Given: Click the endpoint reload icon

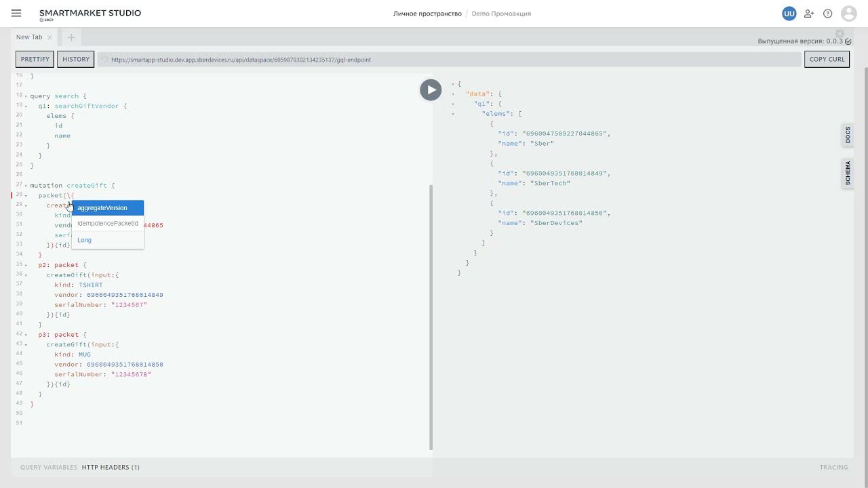Looking at the screenshot, I should pyautogui.click(x=104, y=60).
